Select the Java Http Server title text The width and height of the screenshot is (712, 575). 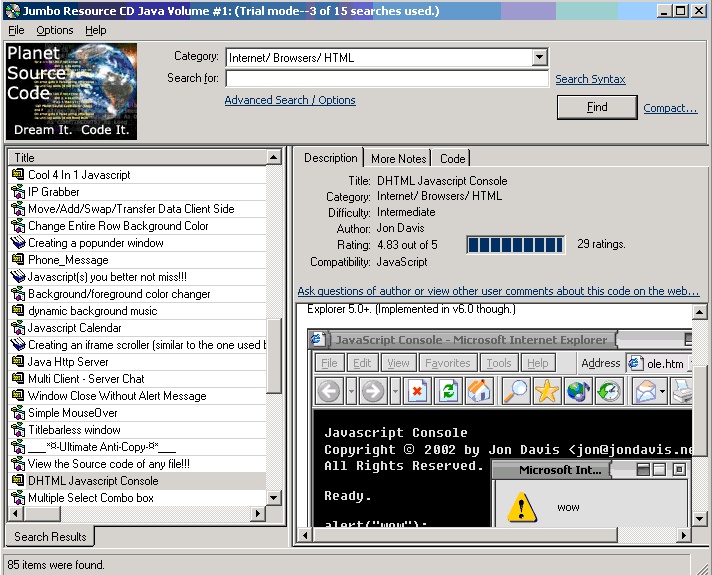pos(68,362)
